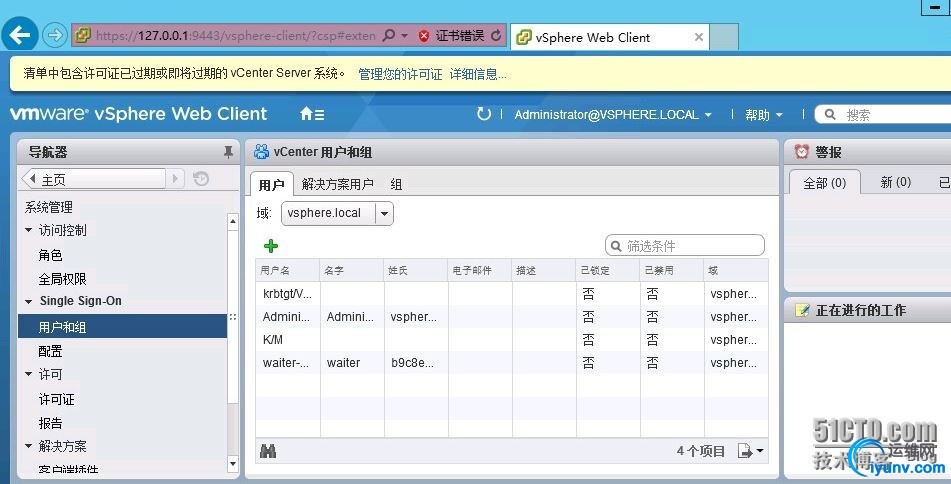951x484 pixels.
Task: Click the 证书错误 certificate error label
Action: click(460, 36)
